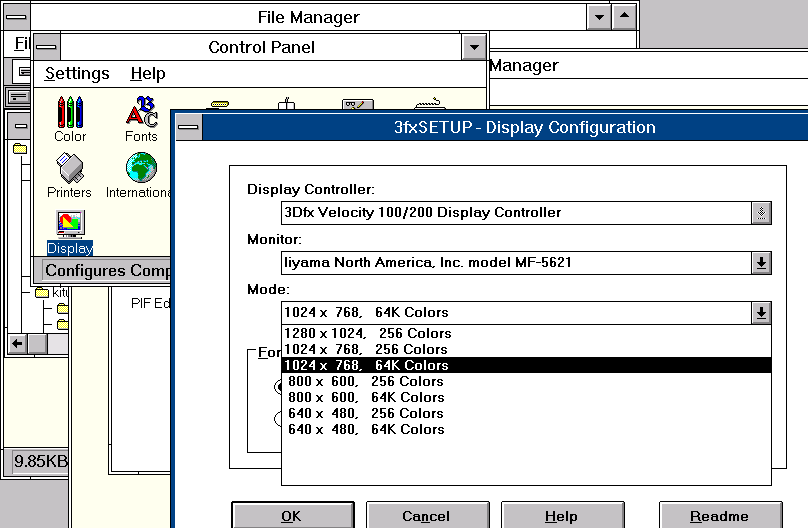The height and width of the screenshot is (530, 808).
Task: Choose 800 x 600, 256 Colors mode
Action: point(526,381)
